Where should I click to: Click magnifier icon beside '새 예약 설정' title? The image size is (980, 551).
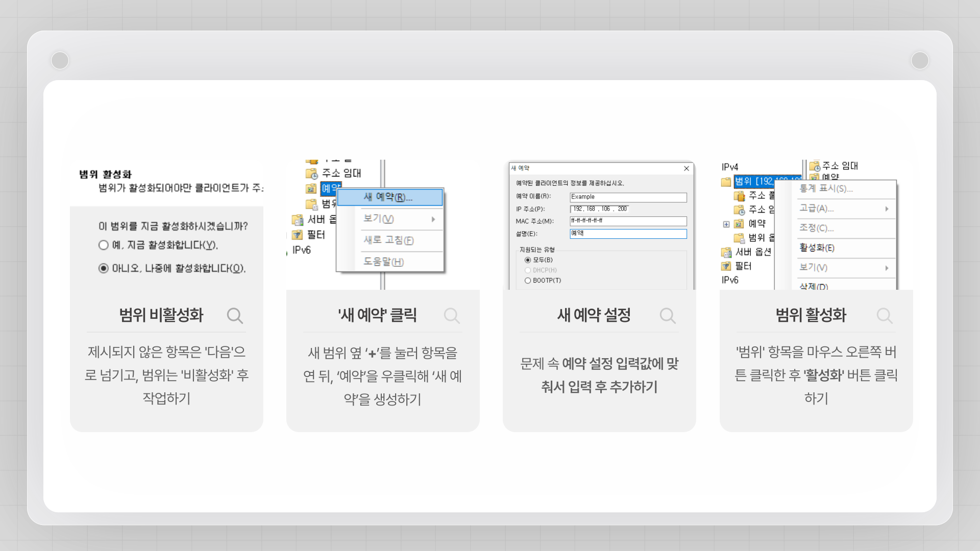(x=668, y=316)
